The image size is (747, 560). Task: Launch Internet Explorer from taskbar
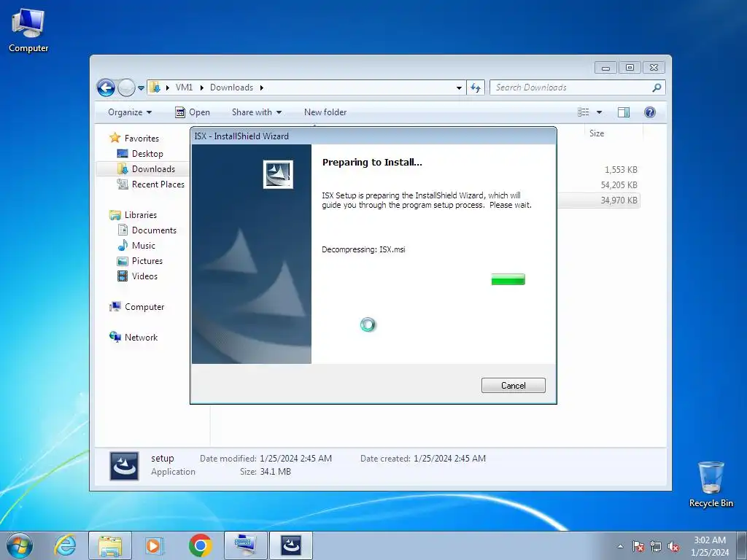[65, 545]
